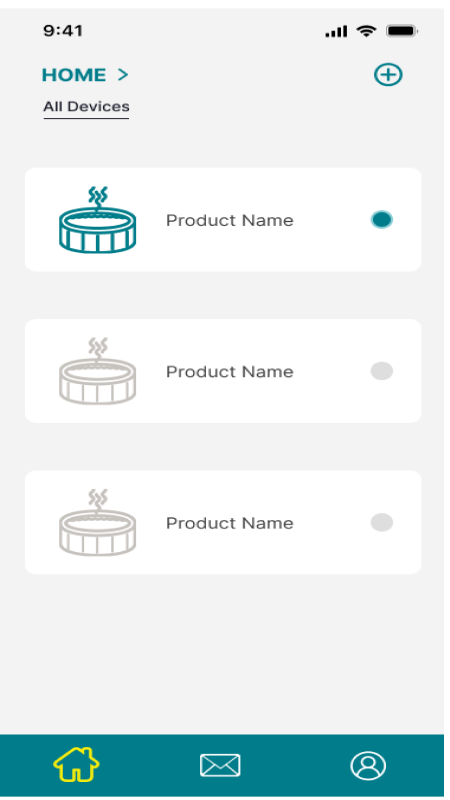Viewport: 450px width, 800px height.
Task: Switch to the All Devices tab
Action: click(x=86, y=107)
